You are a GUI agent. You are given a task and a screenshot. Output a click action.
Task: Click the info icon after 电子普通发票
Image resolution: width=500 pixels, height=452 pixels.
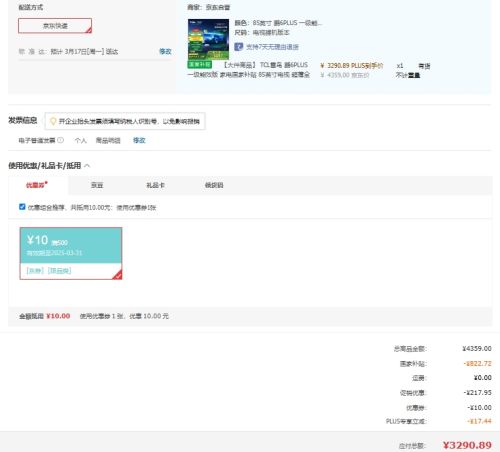point(60,140)
